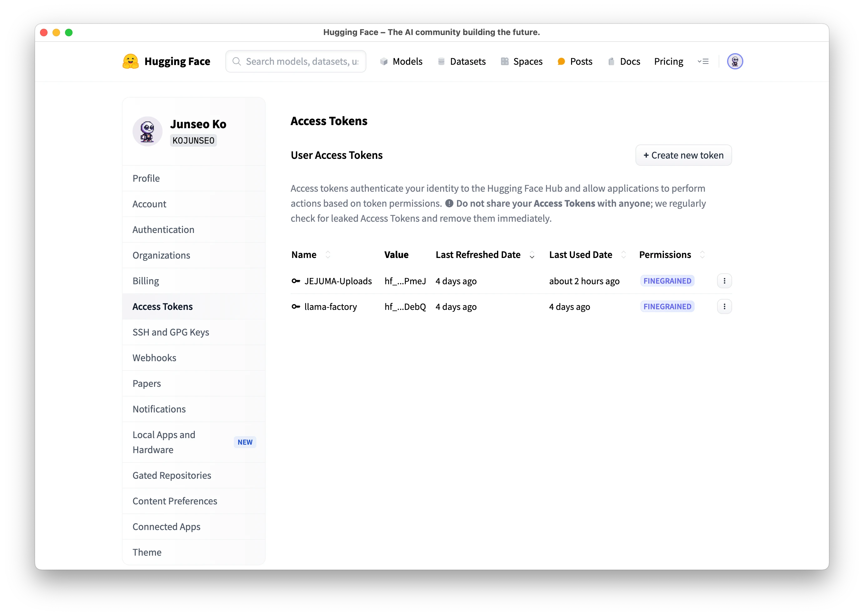Click FINEGRAINED badge on llama-factory row

[667, 307]
